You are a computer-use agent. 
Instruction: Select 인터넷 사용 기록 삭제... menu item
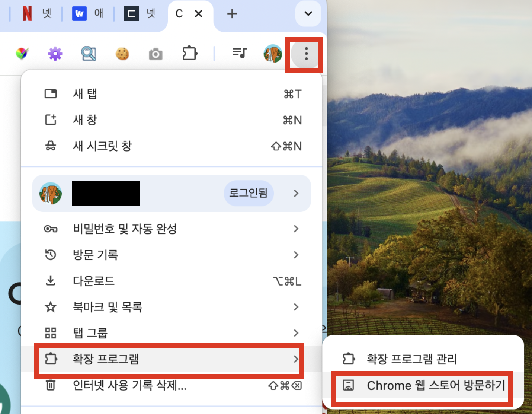coord(172,385)
